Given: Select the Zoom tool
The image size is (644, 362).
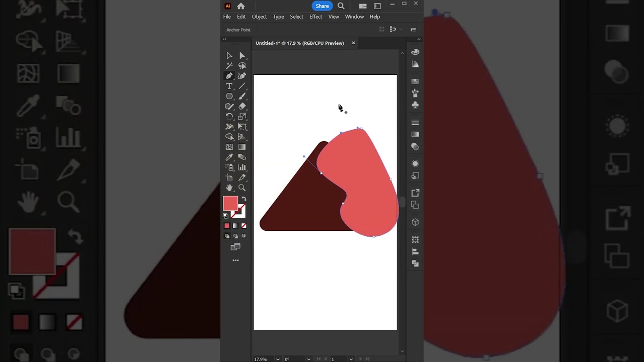Looking at the screenshot, I should pos(242,188).
